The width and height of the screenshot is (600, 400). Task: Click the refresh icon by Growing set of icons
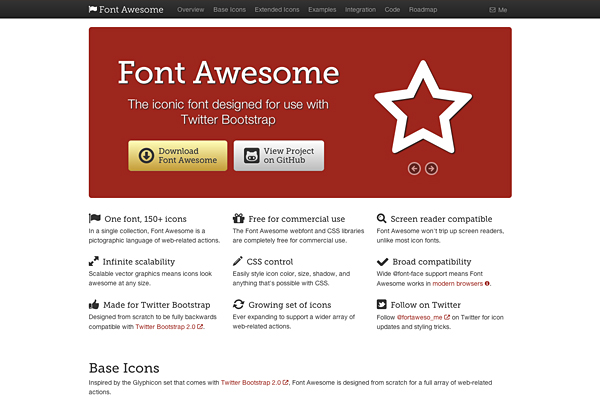[238, 304]
